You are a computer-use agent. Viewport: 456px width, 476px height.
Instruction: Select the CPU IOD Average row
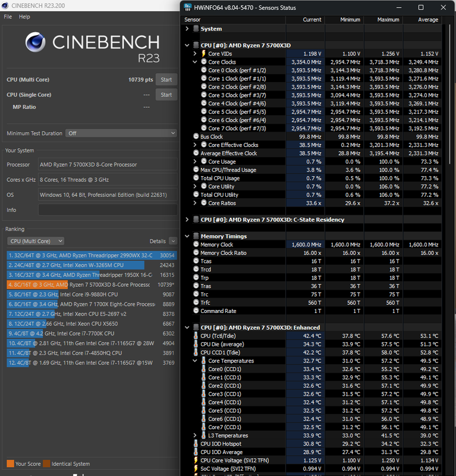[312, 452]
